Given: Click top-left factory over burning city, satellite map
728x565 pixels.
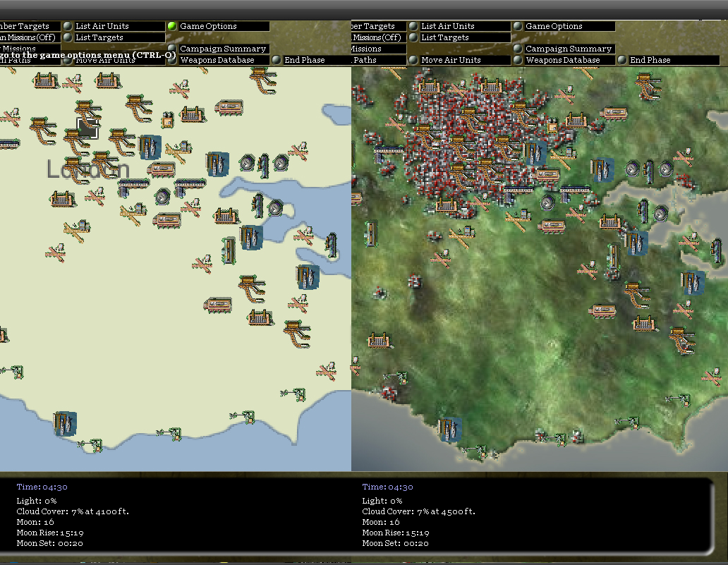Looking at the screenshot, I should [x=428, y=86].
